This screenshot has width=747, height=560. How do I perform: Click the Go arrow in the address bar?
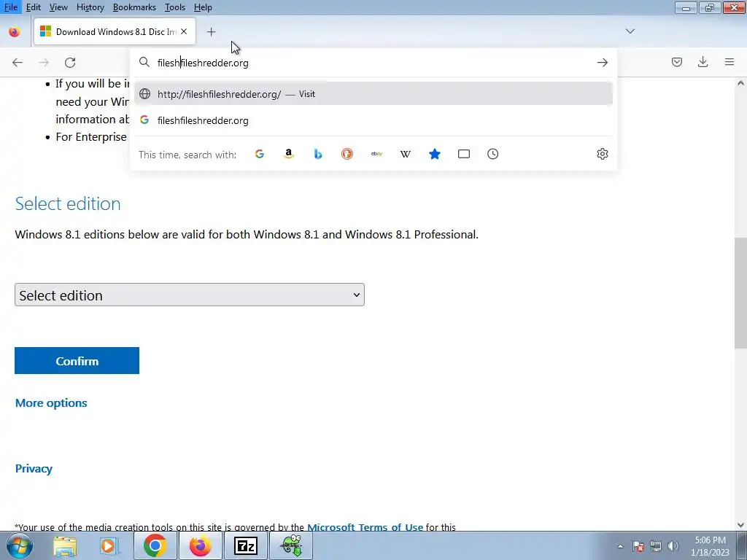pyautogui.click(x=602, y=63)
